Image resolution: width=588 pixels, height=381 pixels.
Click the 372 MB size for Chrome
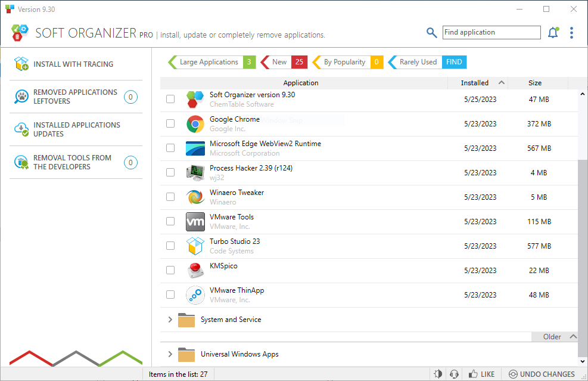[x=539, y=124]
